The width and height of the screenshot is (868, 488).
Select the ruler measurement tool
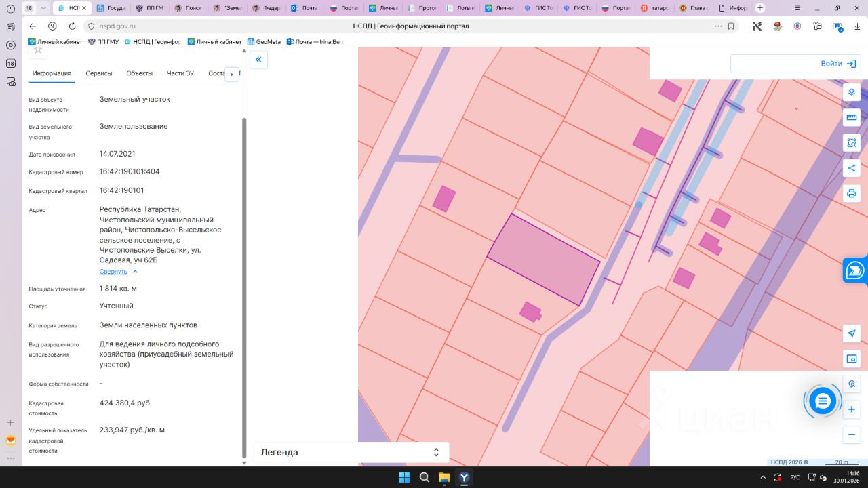[852, 117]
